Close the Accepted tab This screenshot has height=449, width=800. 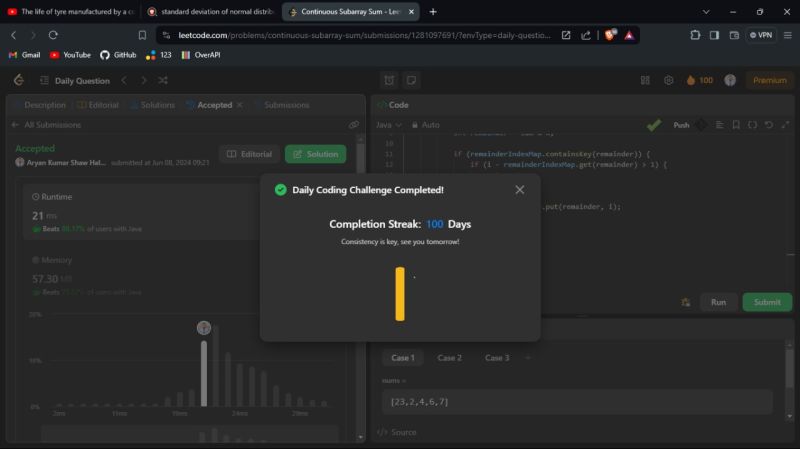coord(239,105)
